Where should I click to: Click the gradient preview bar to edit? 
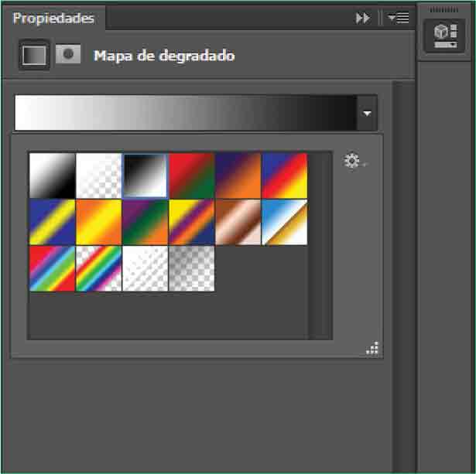185,113
